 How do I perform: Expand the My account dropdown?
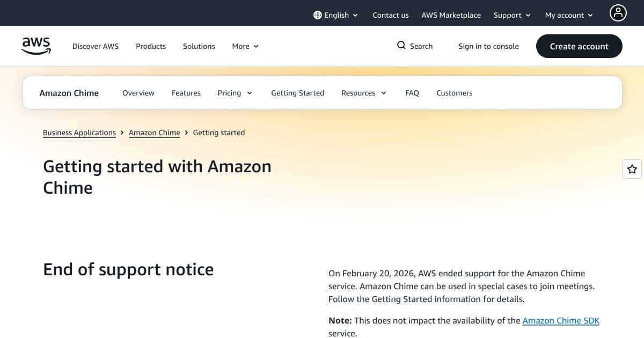[568, 15]
